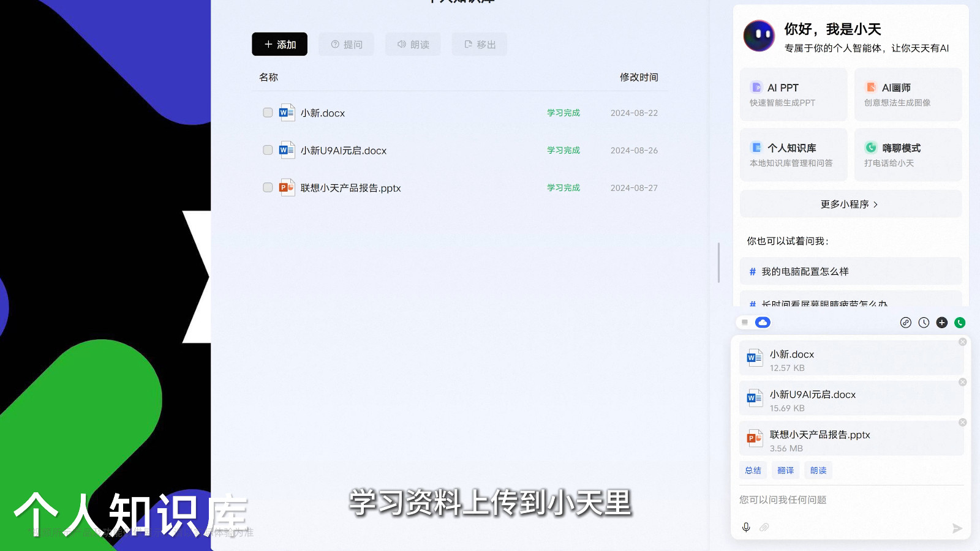Click the 嗨聊模式 phone icon
The image size is (980, 551).
pos(870,147)
